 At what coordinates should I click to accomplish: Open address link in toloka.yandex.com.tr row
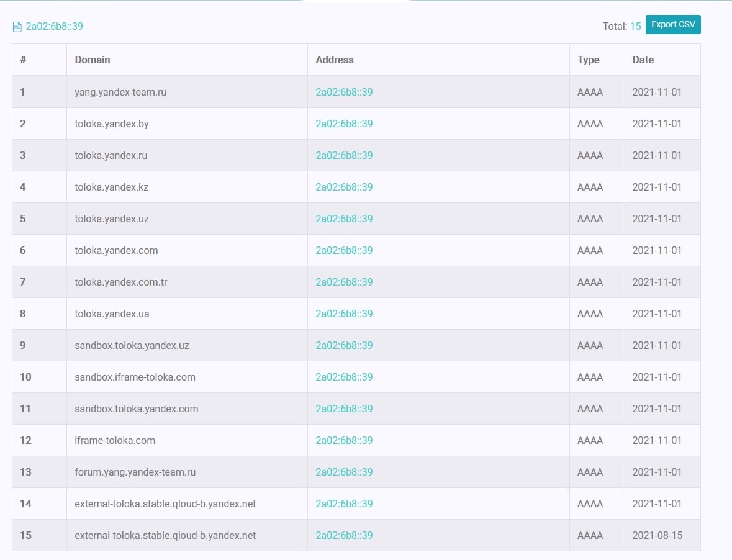tap(344, 282)
